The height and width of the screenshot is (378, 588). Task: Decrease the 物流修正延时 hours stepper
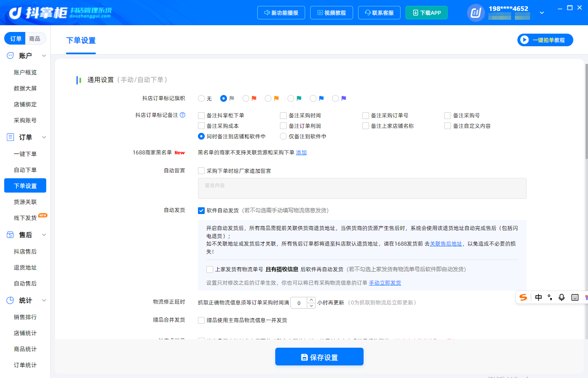point(311,306)
